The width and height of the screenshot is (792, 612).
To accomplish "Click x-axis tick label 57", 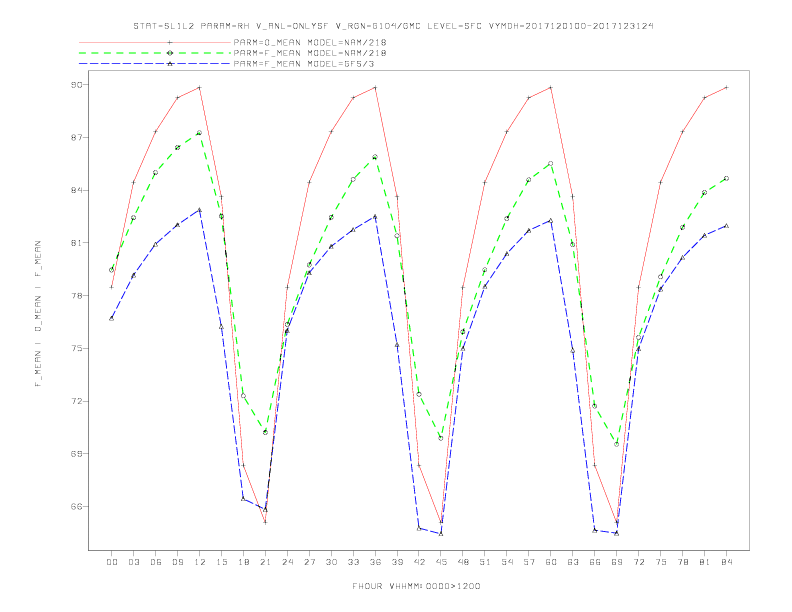I will pyautogui.click(x=529, y=562).
